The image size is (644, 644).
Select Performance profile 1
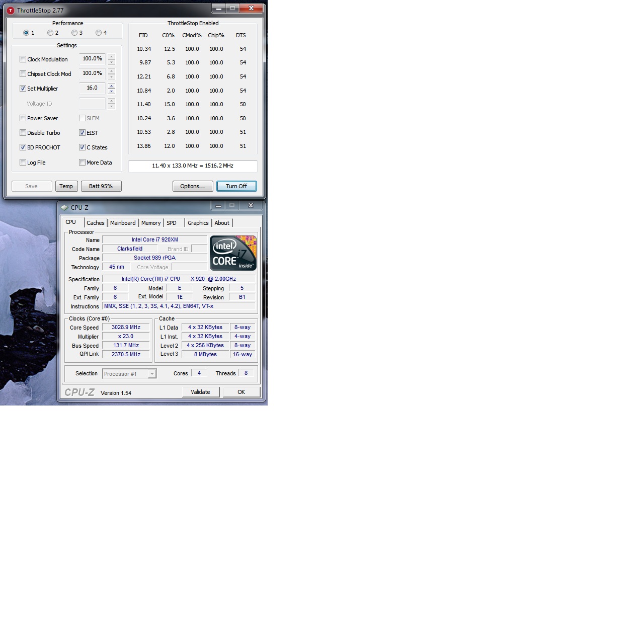pos(26,33)
